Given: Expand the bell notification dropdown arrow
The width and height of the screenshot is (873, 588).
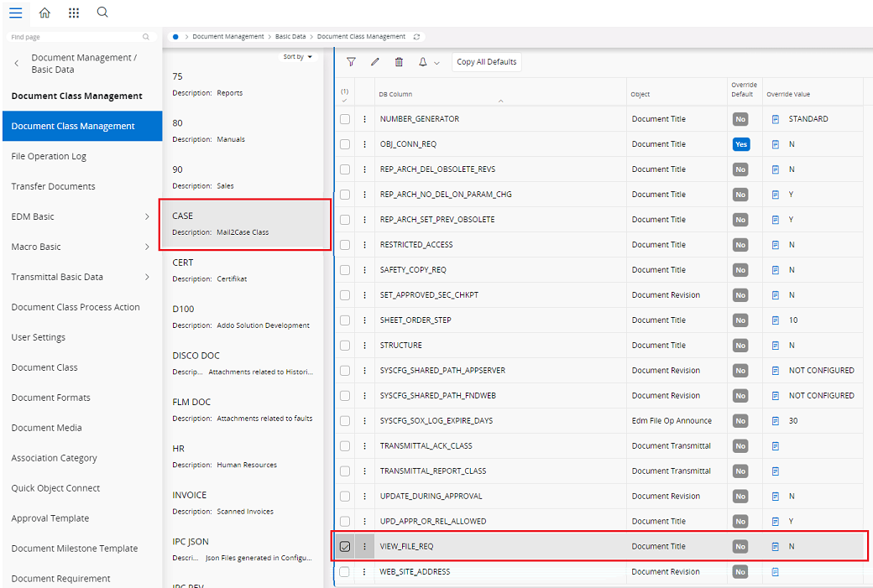Looking at the screenshot, I should [x=437, y=63].
